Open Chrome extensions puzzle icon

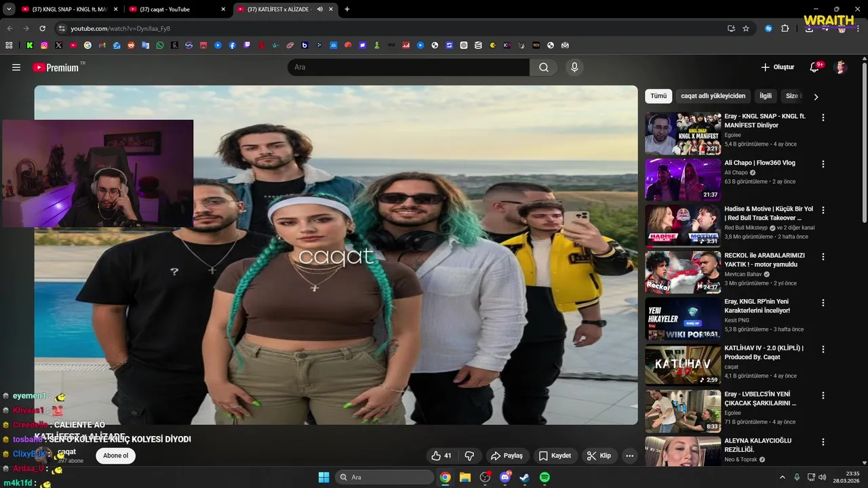click(x=785, y=28)
